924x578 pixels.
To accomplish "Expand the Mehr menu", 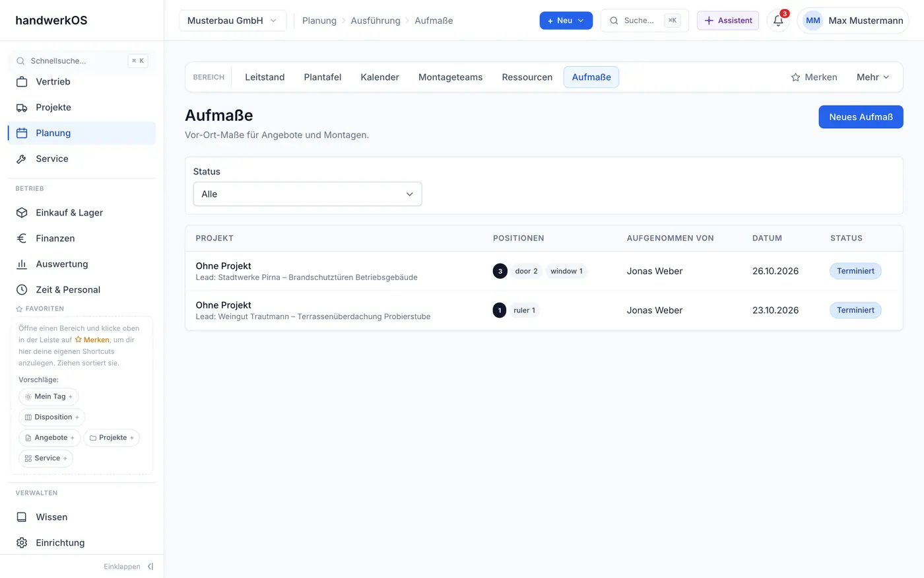I will (873, 77).
